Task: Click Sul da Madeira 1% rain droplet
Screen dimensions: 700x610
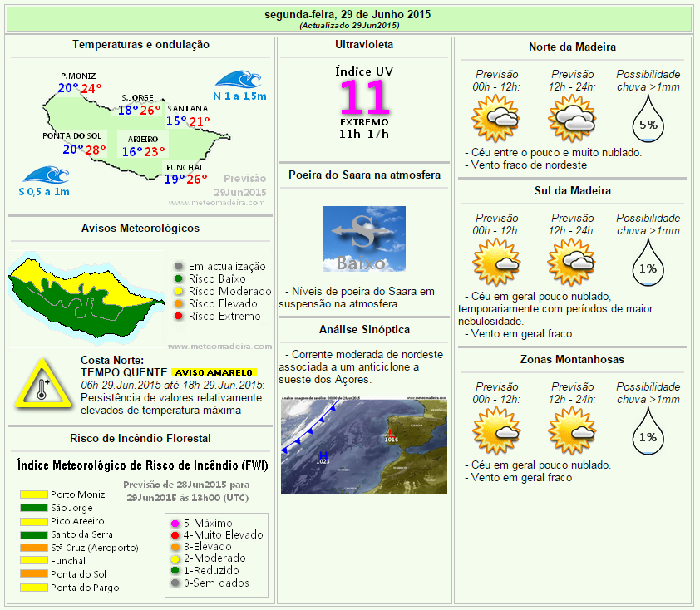Action: tap(648, 263)
